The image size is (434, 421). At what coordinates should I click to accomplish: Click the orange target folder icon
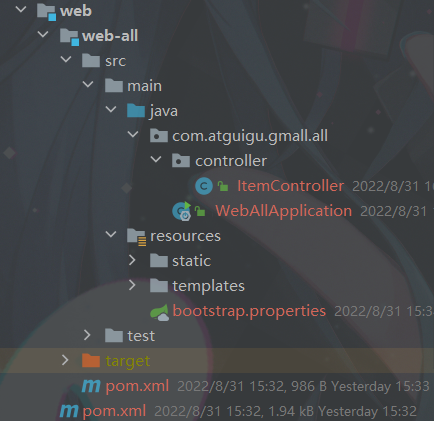91,360
